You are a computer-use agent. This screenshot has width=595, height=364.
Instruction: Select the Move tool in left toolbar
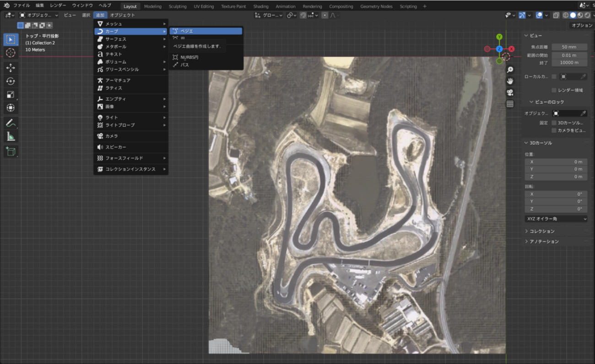coord(11,68)
